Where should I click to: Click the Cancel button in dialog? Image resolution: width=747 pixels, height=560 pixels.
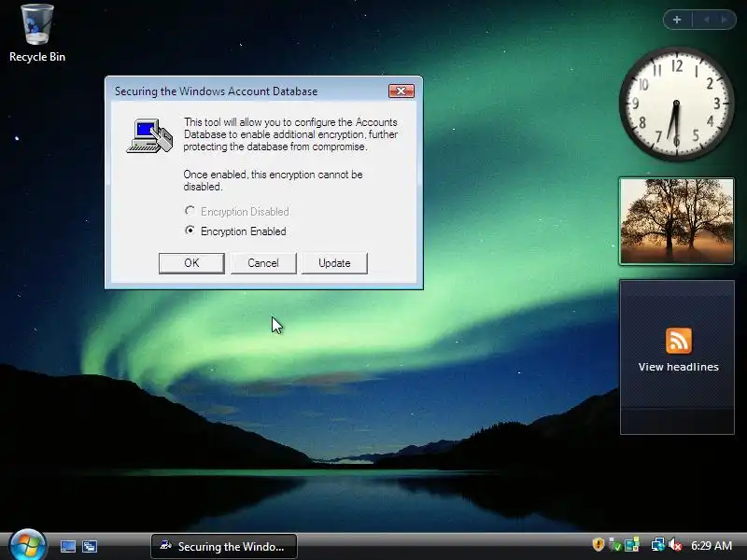(263, 263)
